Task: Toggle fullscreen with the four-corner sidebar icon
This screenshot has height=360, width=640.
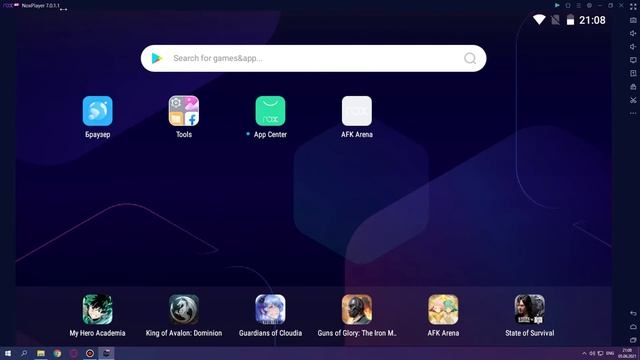Action: coord(633,7)
